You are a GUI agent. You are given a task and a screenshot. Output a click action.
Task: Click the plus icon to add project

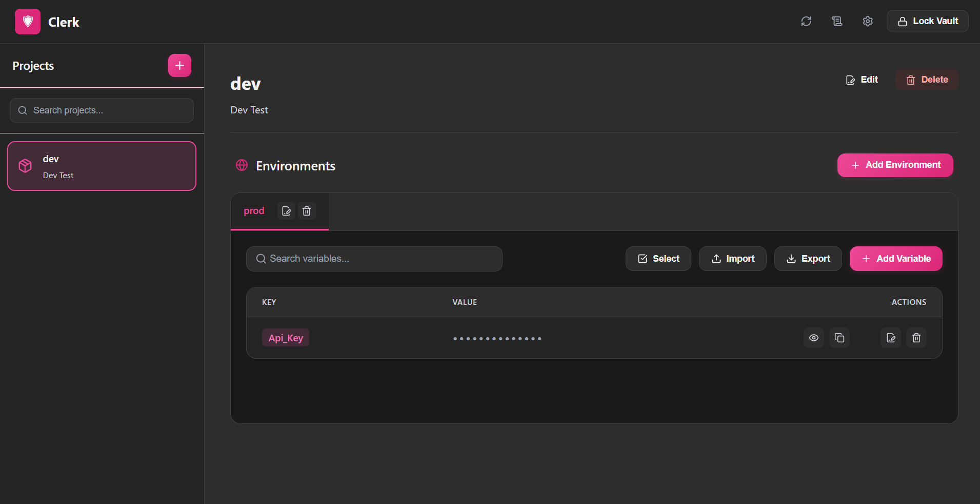(x=179, y=66)
